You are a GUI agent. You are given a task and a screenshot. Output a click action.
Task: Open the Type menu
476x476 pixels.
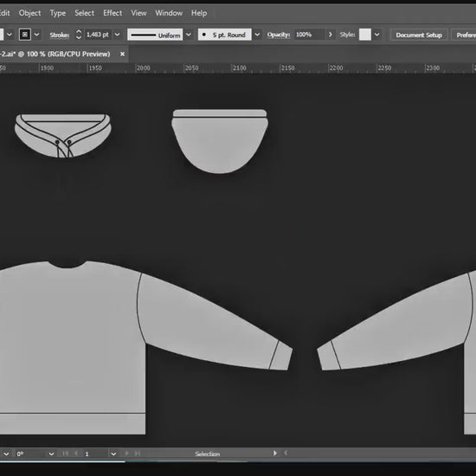[58, 13]
